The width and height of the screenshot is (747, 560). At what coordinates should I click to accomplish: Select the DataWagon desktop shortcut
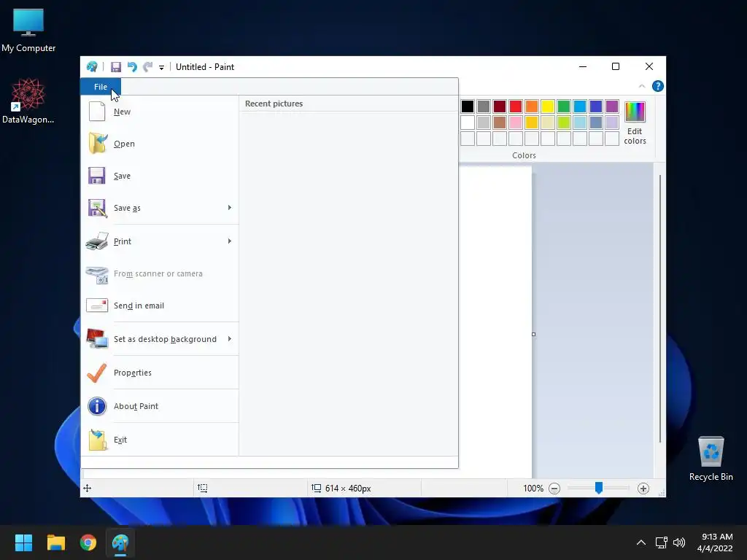click(x=28, y=101)
